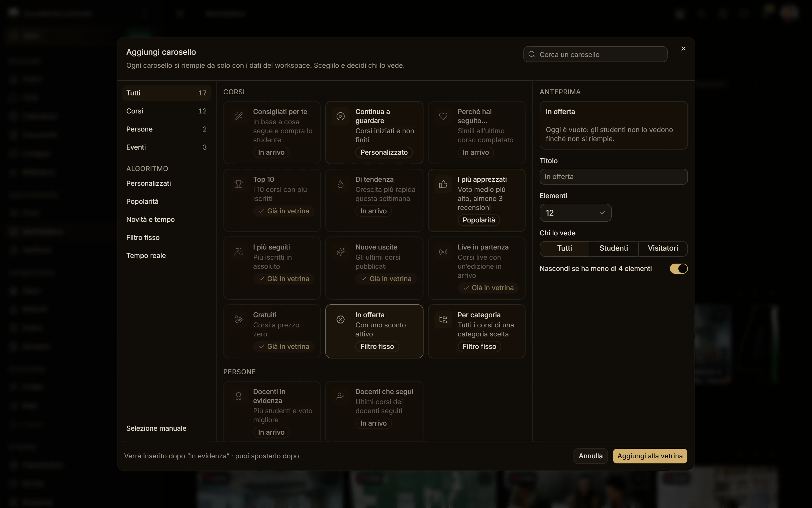Select the Tutti category with 17 items
Screen dimensions: 812x508
[166, 93]
